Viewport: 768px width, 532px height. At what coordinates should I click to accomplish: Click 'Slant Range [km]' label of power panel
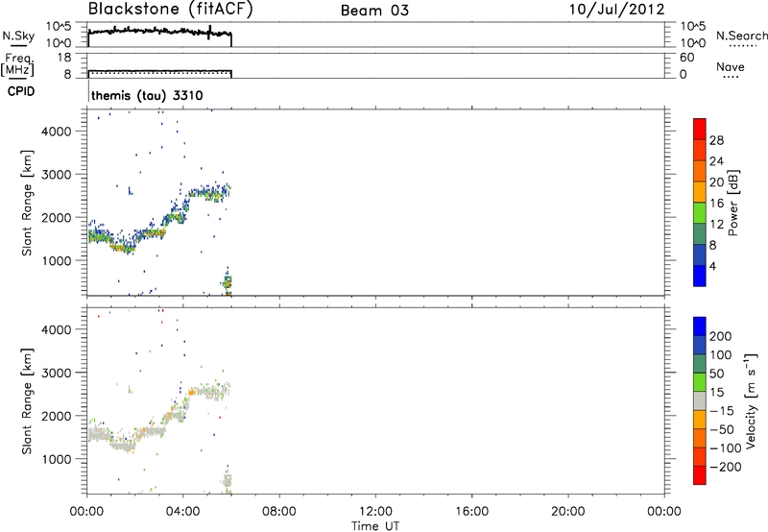[27, 203]
